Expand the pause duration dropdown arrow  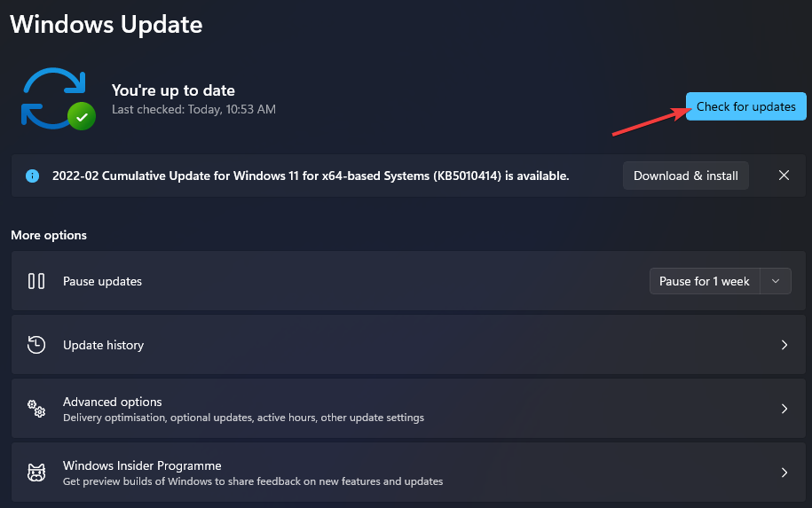(x=776, y=281)
